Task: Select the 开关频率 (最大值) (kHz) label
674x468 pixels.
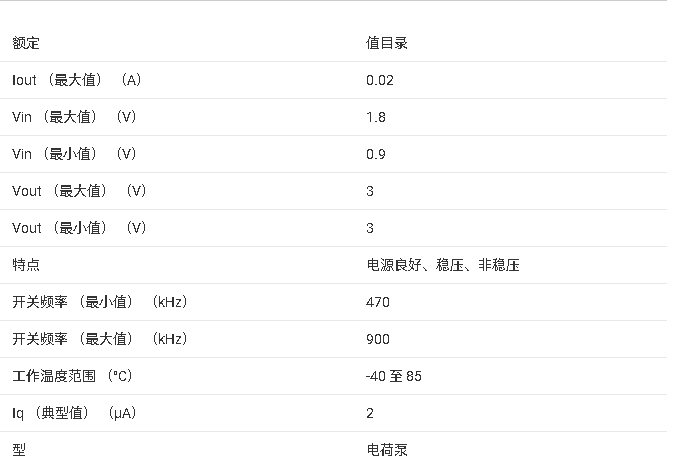Action: [x=100, y=339]
